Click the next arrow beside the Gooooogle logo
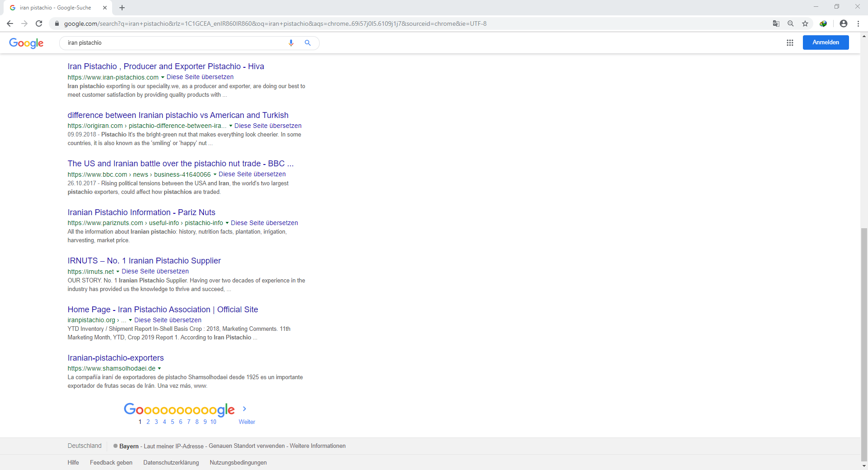Viewport: 868px width, 470px height. pos(245,409)
